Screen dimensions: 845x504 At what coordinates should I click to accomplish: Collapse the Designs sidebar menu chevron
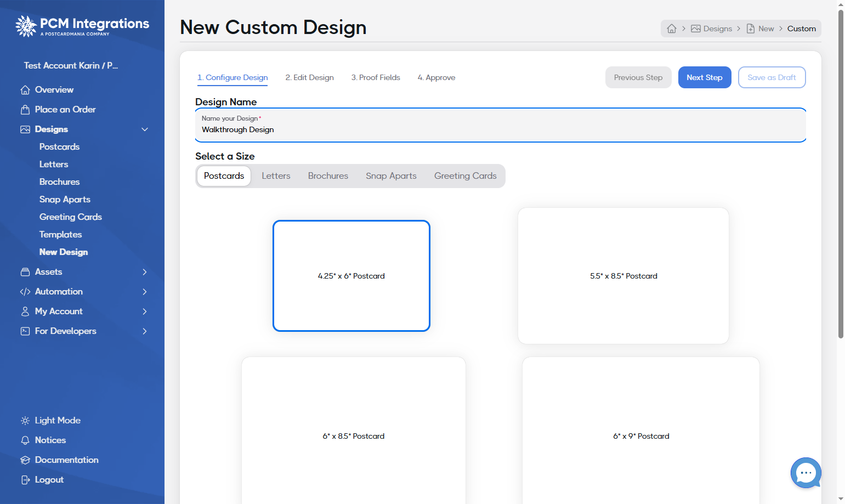click(x=145, y=129)
